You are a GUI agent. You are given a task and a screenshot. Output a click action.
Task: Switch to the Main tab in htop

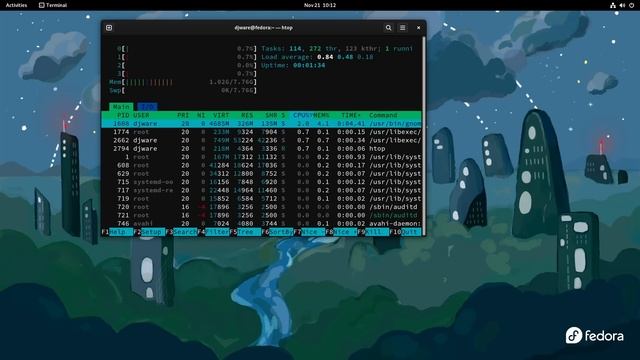pyautogui.click(x=121, y=107)
